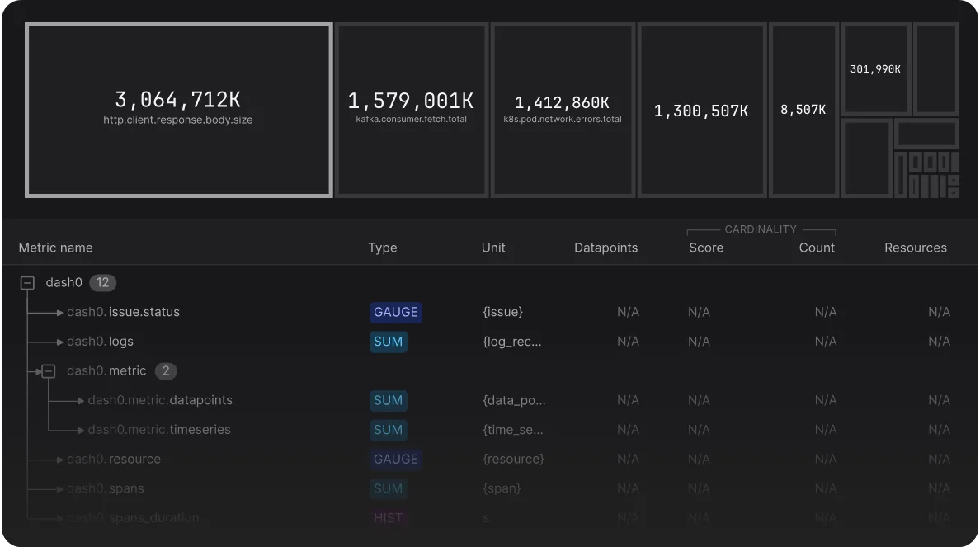The width and height of the screenshot is (980, 547).
Task: Select the kafka.consumer.fetch.total treemap tile
Action: pyautogui.click(x=412, y=110)
